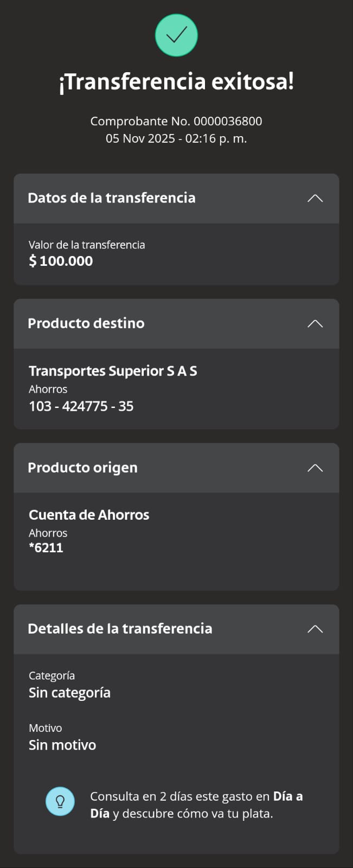The height and width of the screenshot is (868, 353).
Task: Click the origin account ending *6211
Action: coord(46,548)
